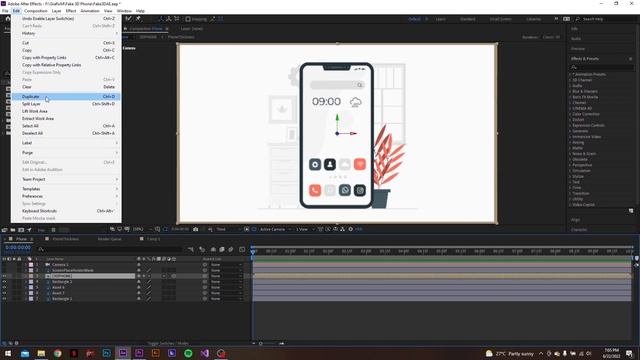The height and width of the screenshot is (360, 640).
Task: Open the Graph Editor icon
Action: click(x=242, y=249)
